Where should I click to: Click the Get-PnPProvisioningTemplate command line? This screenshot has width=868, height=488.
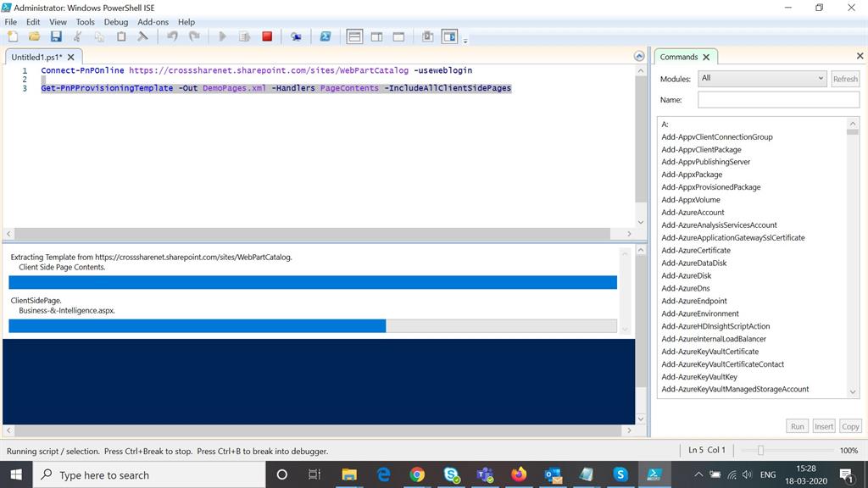276,88
